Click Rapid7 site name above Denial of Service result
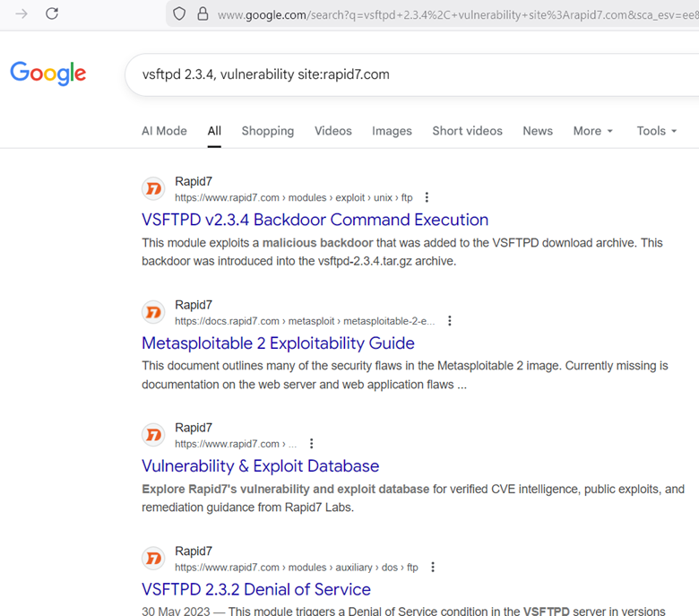This screenshot has height=616, width=699. (x=194, y=551)
